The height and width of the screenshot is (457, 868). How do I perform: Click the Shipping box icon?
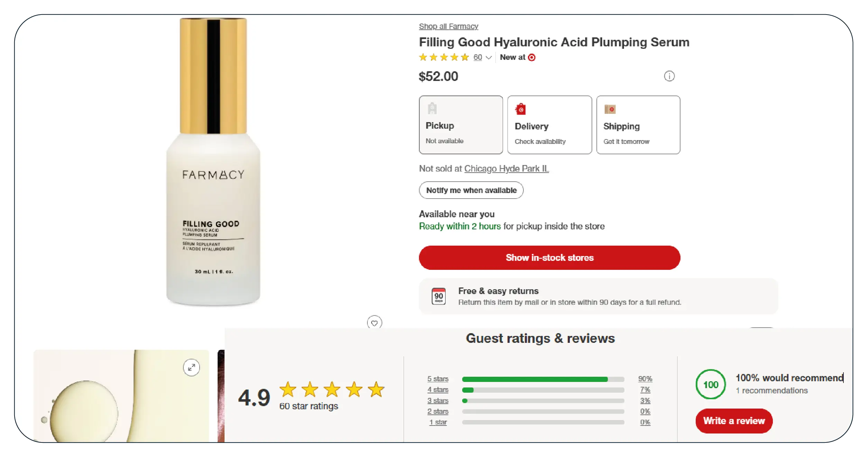[610, 109]
